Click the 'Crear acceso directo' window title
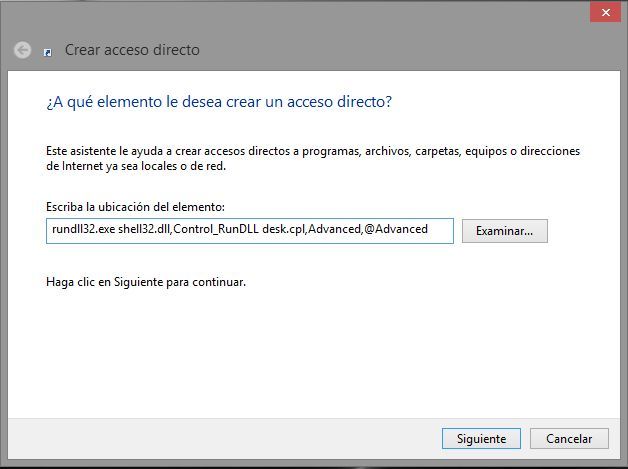Image resolution: width=628 pixels, height=469 pixels. tap(132, 50)
